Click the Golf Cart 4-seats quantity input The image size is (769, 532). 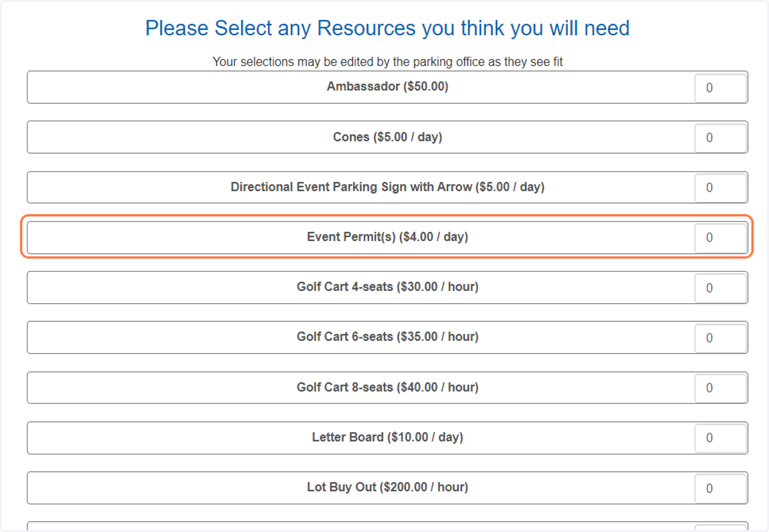[721, 288]
